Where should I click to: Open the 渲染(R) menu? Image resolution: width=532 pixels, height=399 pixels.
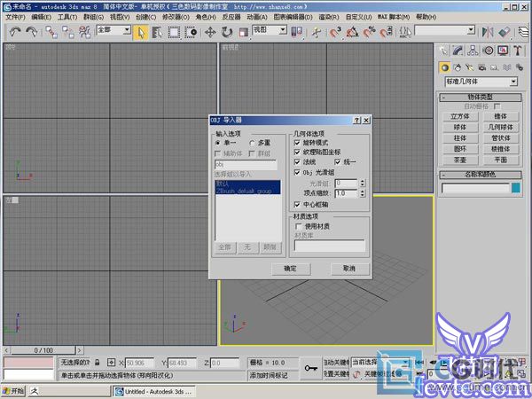(x=328, y=17)
